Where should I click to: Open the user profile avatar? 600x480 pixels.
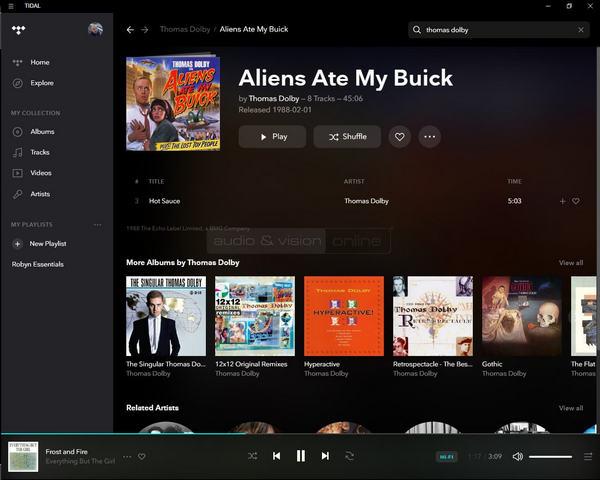95,30
